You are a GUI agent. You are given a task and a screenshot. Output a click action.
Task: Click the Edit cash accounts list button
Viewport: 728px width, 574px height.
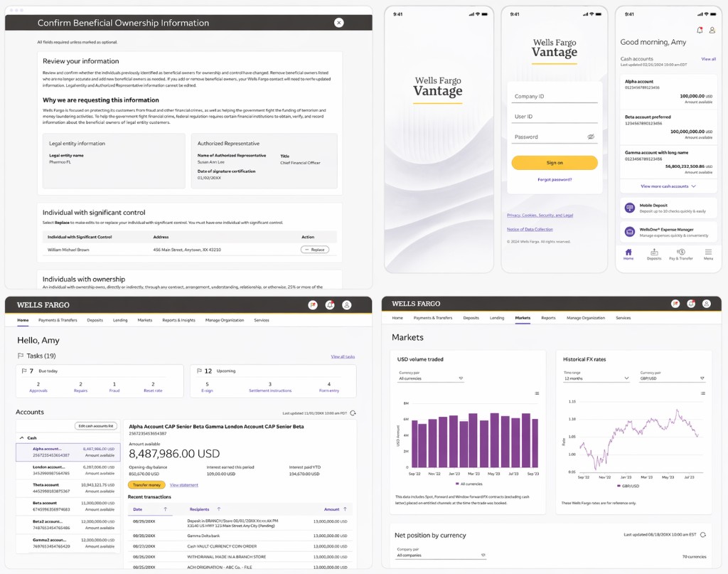click(96, 426)
